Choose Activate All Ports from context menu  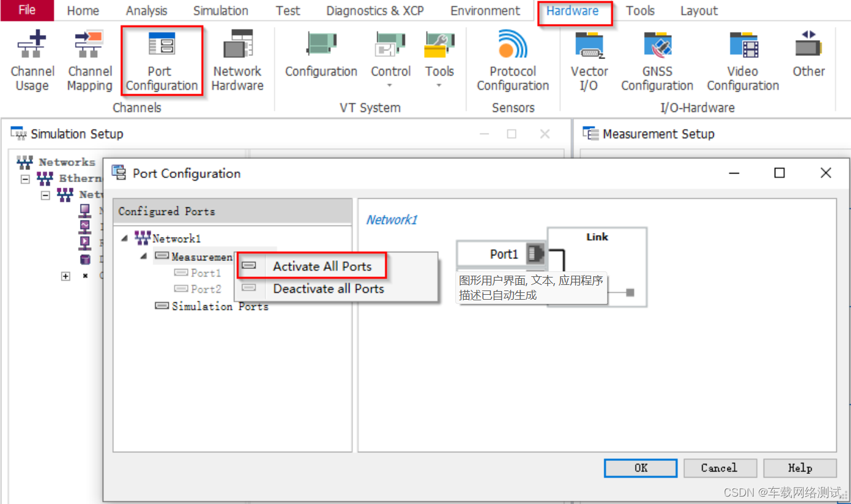pyautogui.click(x=322, y=266)
